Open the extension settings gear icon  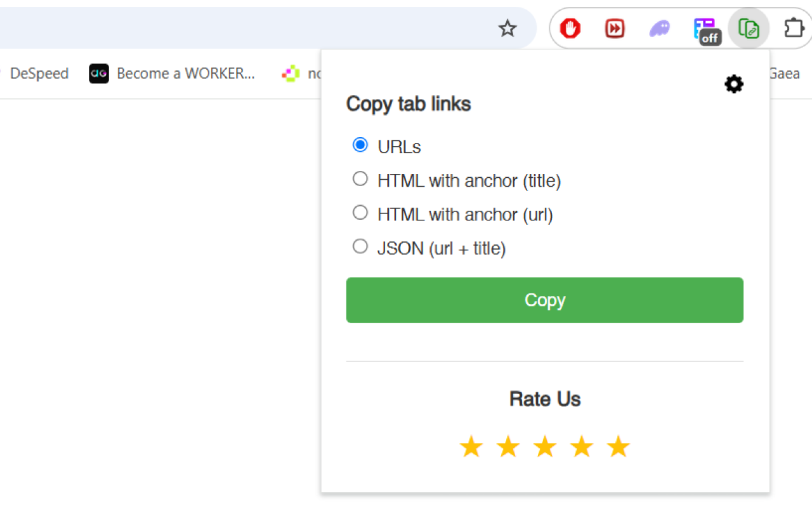[734, 84]
